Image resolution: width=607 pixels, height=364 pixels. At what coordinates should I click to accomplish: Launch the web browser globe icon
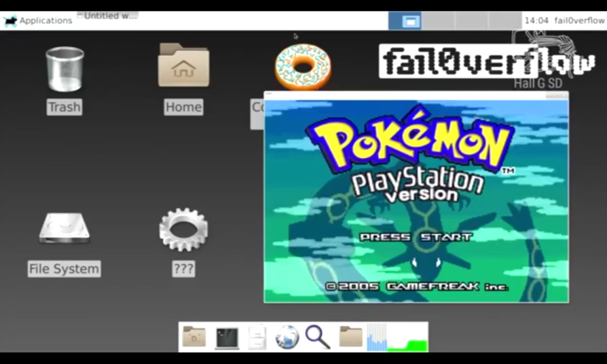click(x=287, y=337)
